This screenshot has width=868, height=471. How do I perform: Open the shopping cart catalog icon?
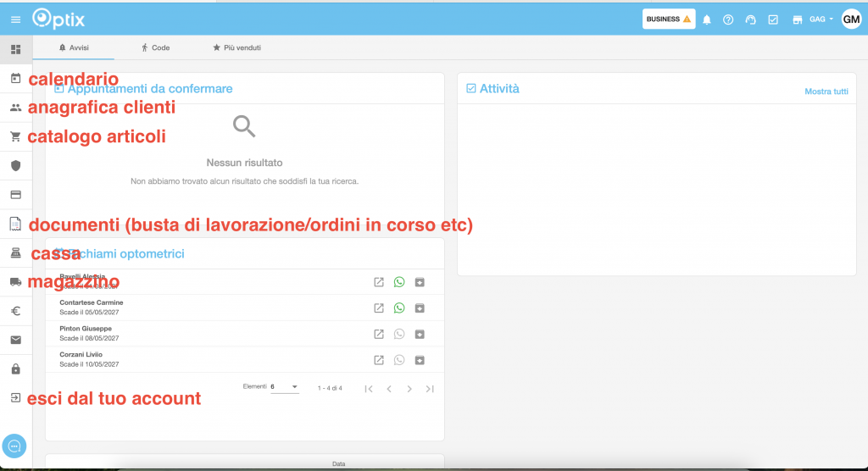[15, 136]
